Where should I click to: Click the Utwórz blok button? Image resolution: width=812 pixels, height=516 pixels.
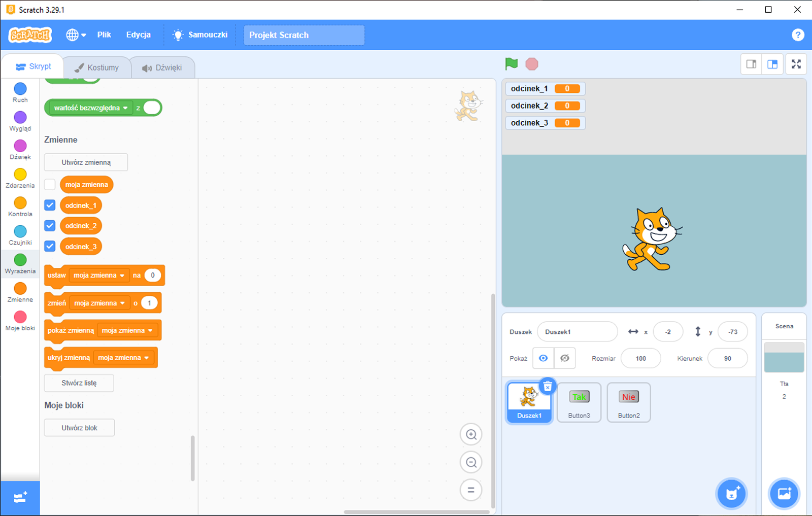tap(79, 427)
